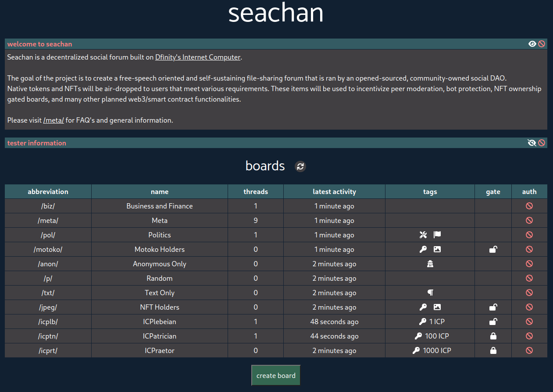The image size is (553, 392).
Task: Click the anonymous tag icon in /anon/ row
Action: point(430,264)
